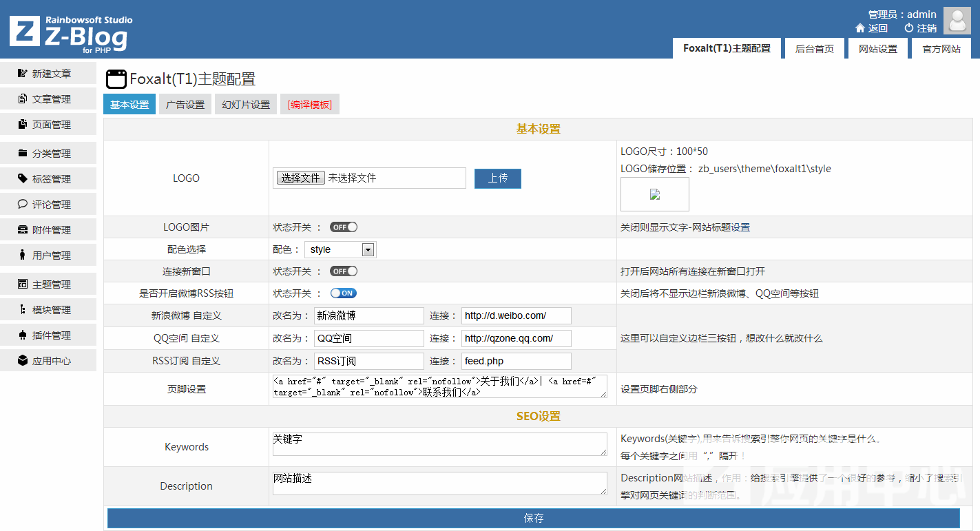Click the article management icon
This screenshot has height=531, width=980.
click(x=23, y=99)
